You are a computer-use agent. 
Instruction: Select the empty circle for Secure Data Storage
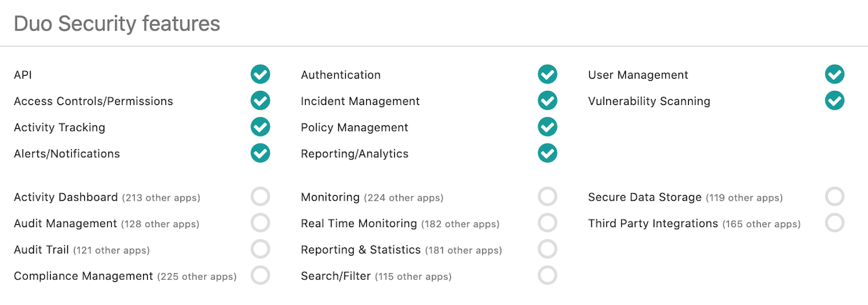pos(835,197)
